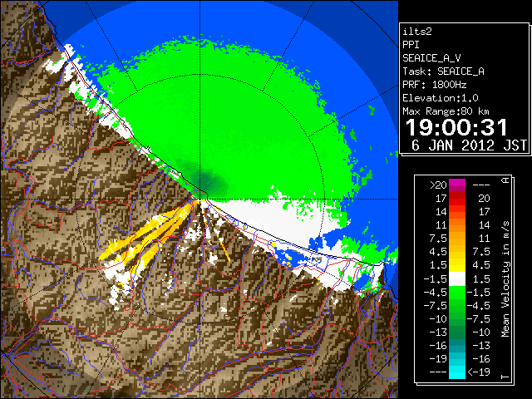This screenshot has width=532, height=399.
Task: Click the SEAICE_A_V product label
Action: pyautogui.click(x=431, y=58)
